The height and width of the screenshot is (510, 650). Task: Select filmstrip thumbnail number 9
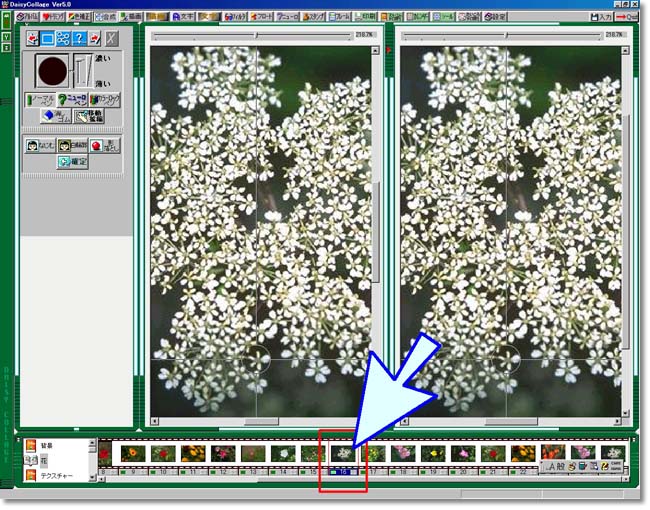(x=133, y=454)
